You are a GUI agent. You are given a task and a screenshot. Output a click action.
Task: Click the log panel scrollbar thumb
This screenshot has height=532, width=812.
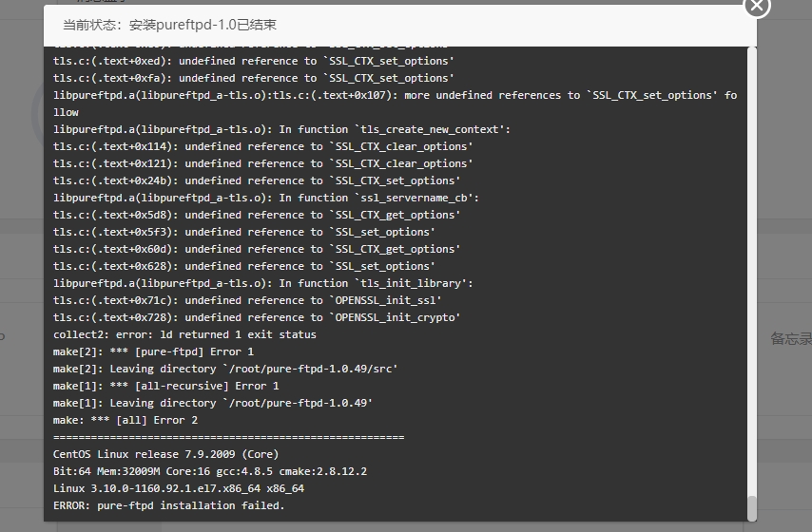tap(752, 508)
